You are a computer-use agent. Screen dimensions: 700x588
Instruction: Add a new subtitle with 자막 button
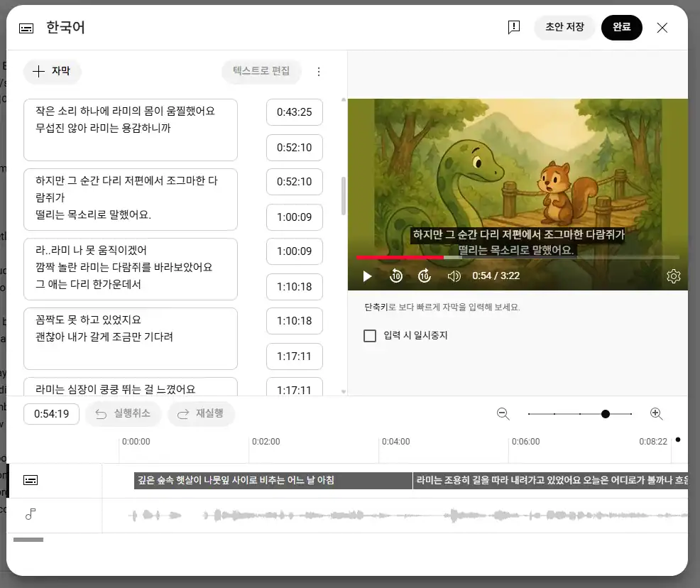pyautogui.click(x=52, y=72)
